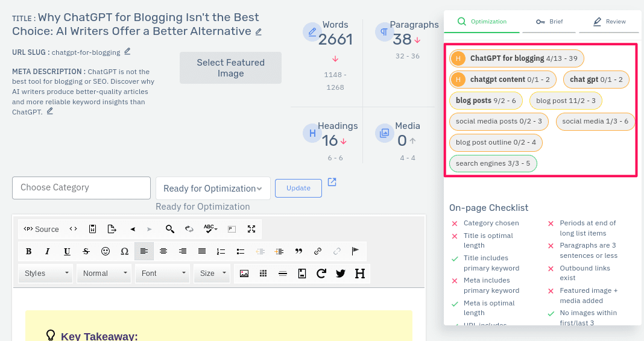The height and width of the screenshot is (341, 644).
Task: Align text to the right
Action: [x=182, y=251]
